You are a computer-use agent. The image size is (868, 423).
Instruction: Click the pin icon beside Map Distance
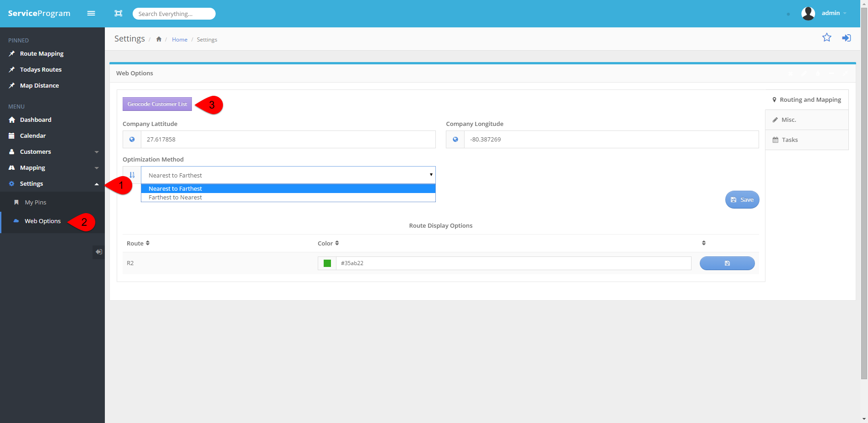12,86
